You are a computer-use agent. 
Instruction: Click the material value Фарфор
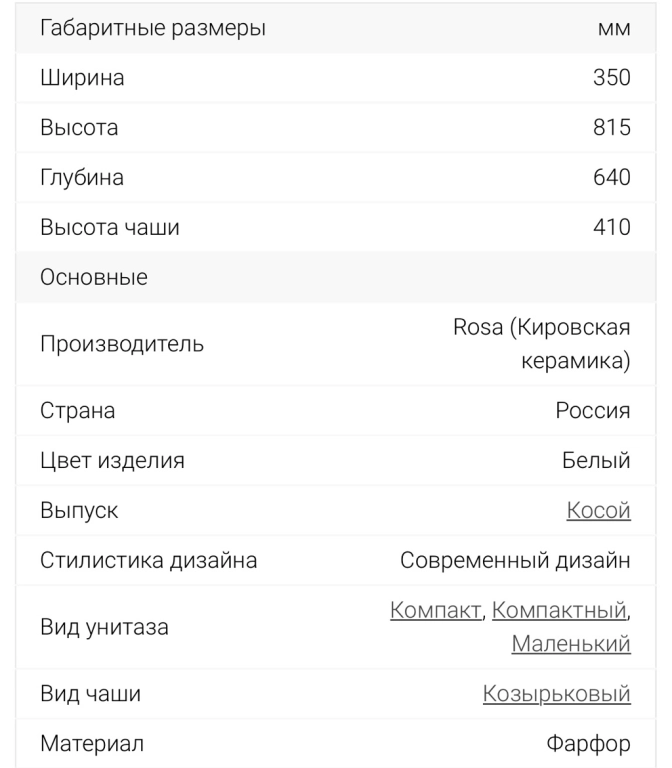(588, 745)
